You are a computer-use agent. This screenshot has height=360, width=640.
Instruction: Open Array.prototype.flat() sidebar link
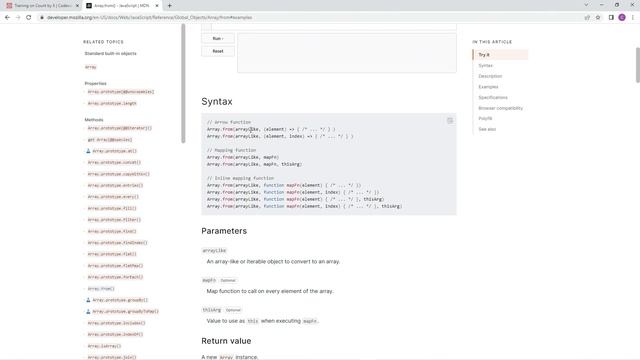pyautogui.click(x=112, y=254)
